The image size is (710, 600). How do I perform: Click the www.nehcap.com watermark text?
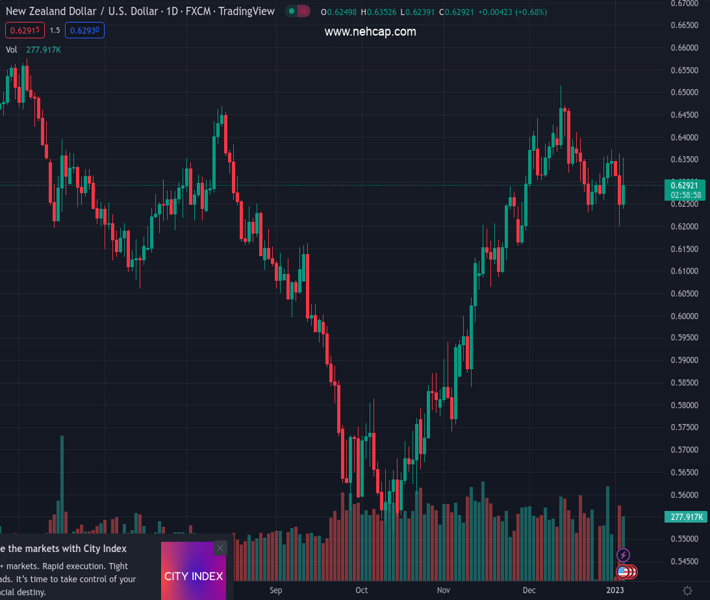point(370,32)
